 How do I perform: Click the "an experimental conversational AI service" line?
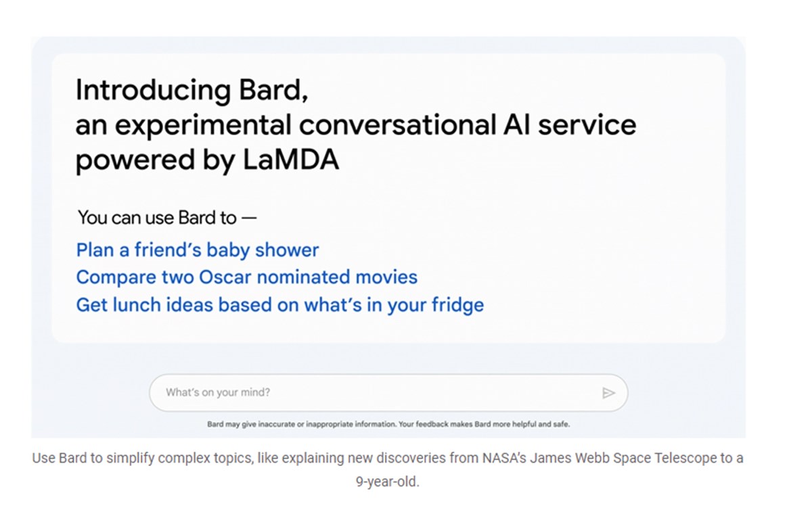pyautogui.click(x=356, y=126)
